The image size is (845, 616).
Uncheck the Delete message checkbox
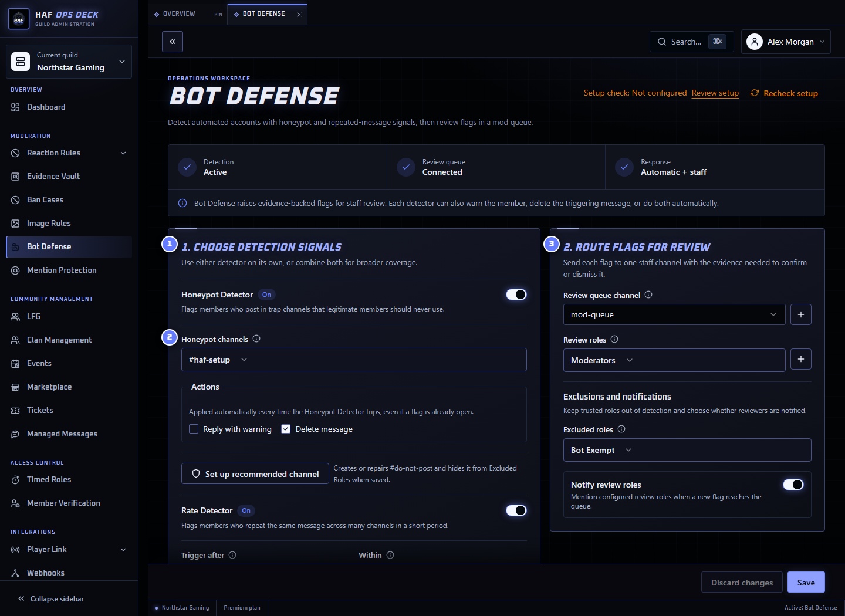tap(286, 429)
